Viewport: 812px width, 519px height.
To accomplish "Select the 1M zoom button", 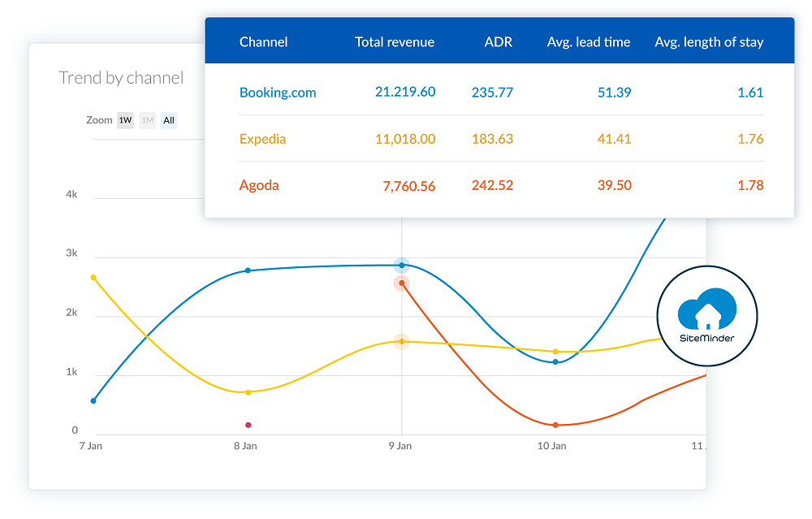I will point(148,120).
